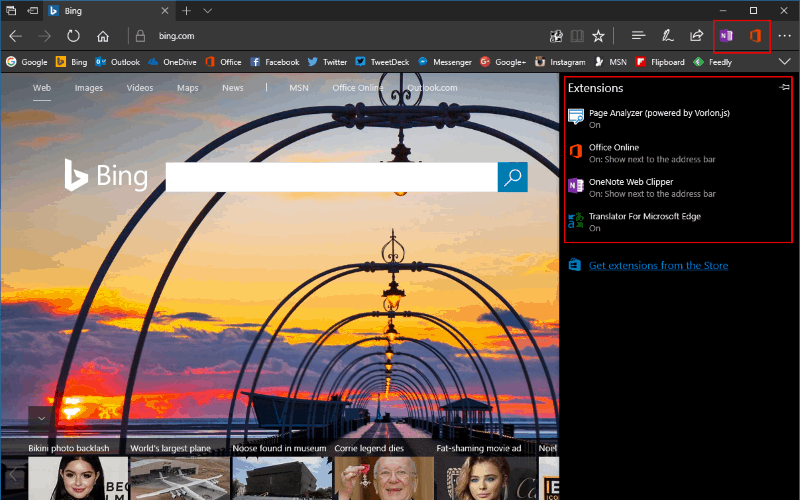
Task: Open the Videos section on Bing
Action: pyautogui.click(x=140, y=88)
